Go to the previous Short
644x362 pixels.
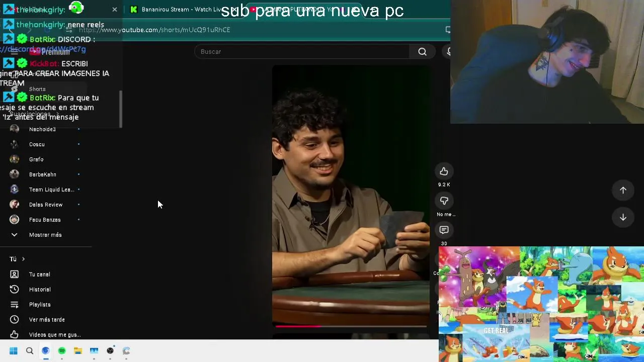623,190
